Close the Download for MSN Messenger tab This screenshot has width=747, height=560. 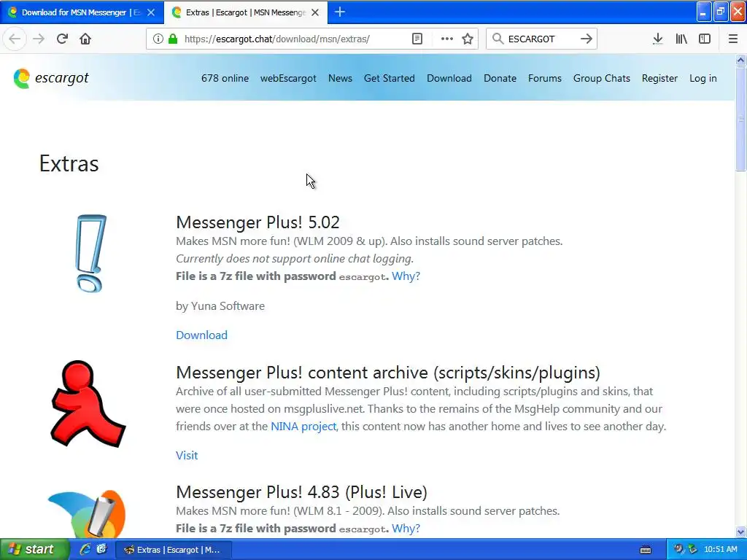click(x=151, y=12)
